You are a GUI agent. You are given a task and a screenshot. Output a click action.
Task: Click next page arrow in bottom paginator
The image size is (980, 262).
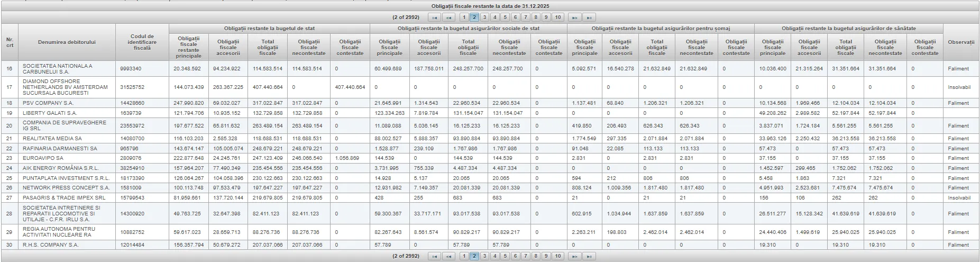(x=575, y=256)
